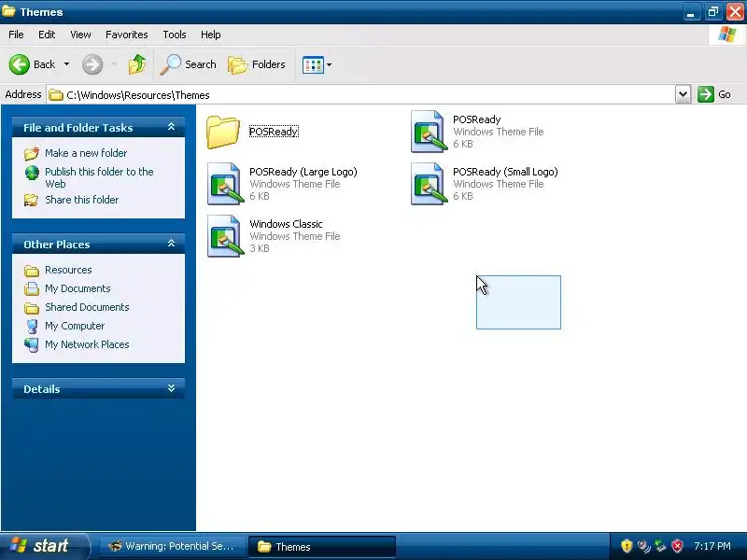Click the network connection tray icon
This screenshot has height=560, width=747.
tap(660, 546)
